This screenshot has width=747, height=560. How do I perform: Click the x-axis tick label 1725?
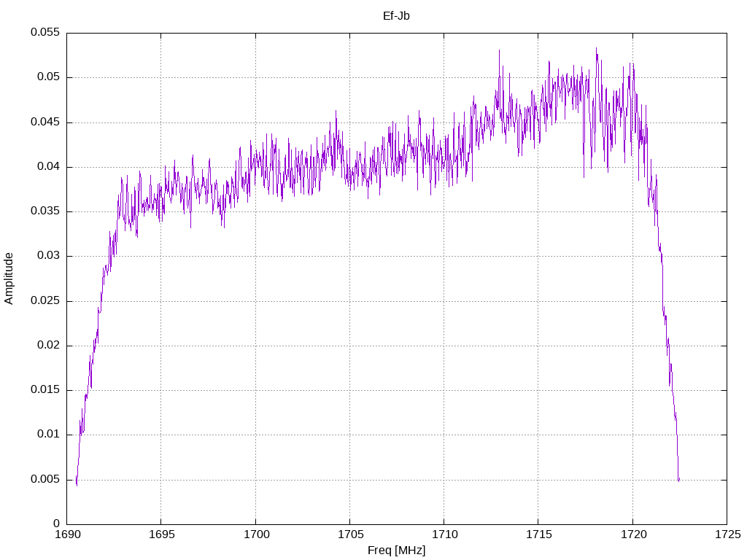pos(727,534)
